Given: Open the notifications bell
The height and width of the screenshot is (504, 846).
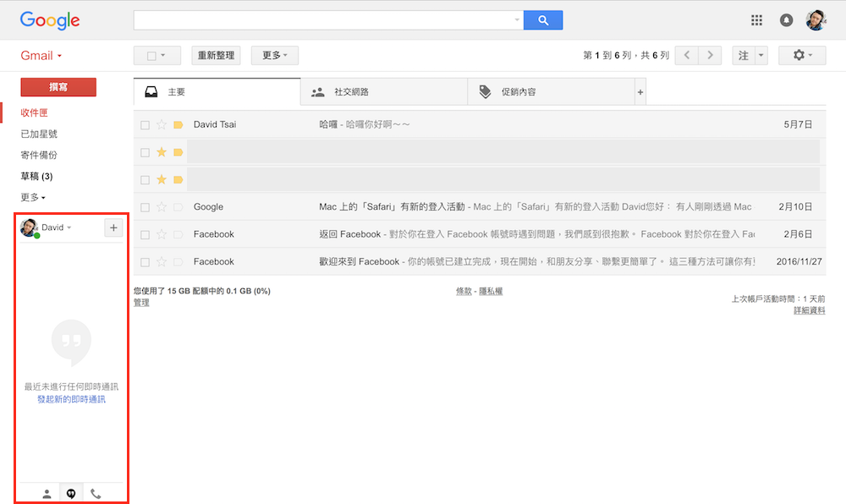Looking at the screenshot, I should 786,19.
